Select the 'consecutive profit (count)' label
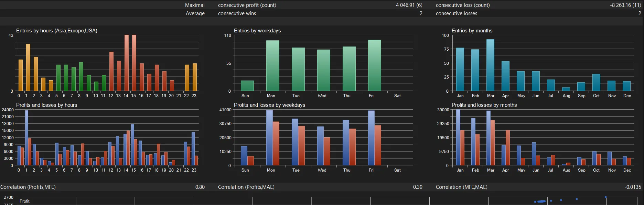644x205 pixels. click(x=247, y=5)
